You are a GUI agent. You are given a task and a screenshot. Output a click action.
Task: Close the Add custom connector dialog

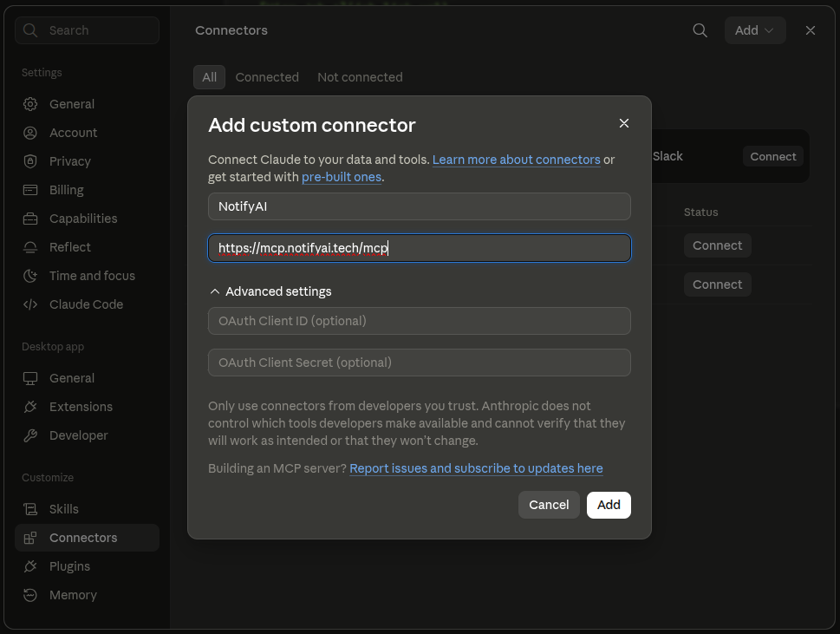coord(623,123)
